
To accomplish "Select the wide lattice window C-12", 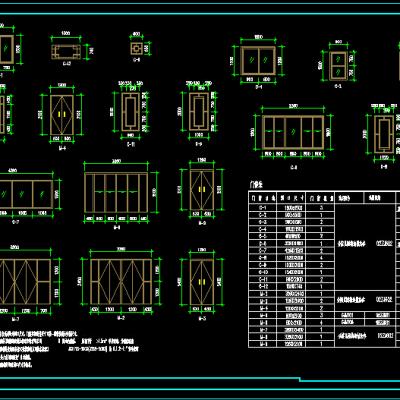I will 66,52.
